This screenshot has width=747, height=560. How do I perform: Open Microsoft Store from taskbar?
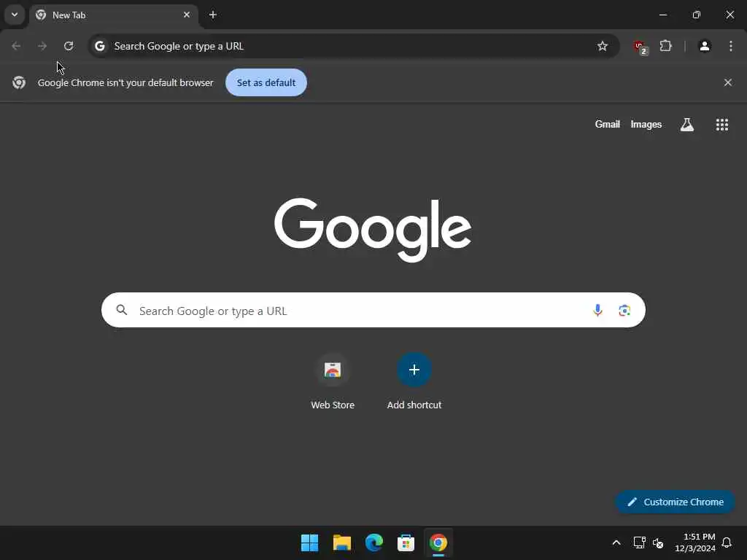(406, 542)
